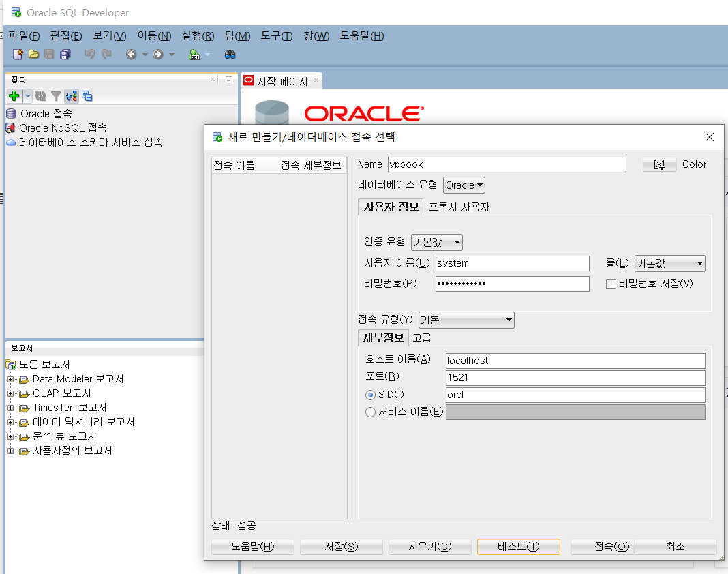This screenshot has height=574, width=728.
Task: Click the 지우기(C) button
Action: [430, 547]
